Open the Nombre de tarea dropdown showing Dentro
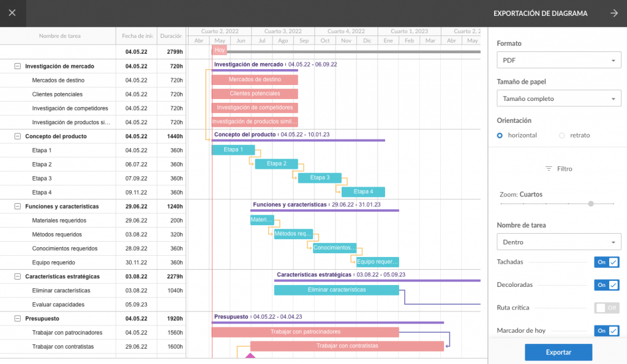The image size is (627, 364). 558,241
